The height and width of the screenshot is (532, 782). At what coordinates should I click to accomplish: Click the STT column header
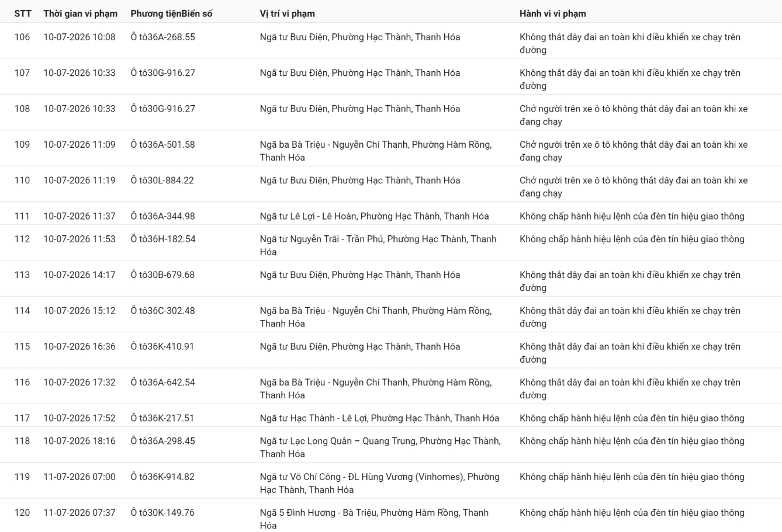[23, 13]
